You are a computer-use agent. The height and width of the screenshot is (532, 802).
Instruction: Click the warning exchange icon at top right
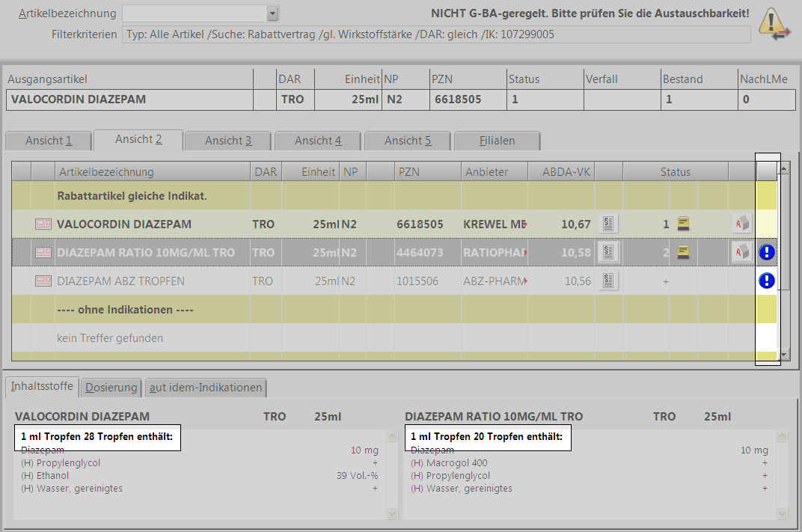[775, 23]
